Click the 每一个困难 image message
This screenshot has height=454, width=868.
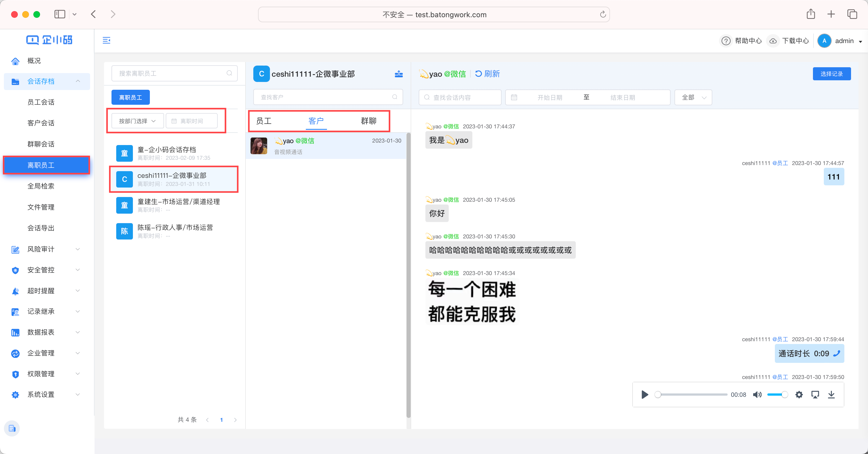(x=472, y=301)
